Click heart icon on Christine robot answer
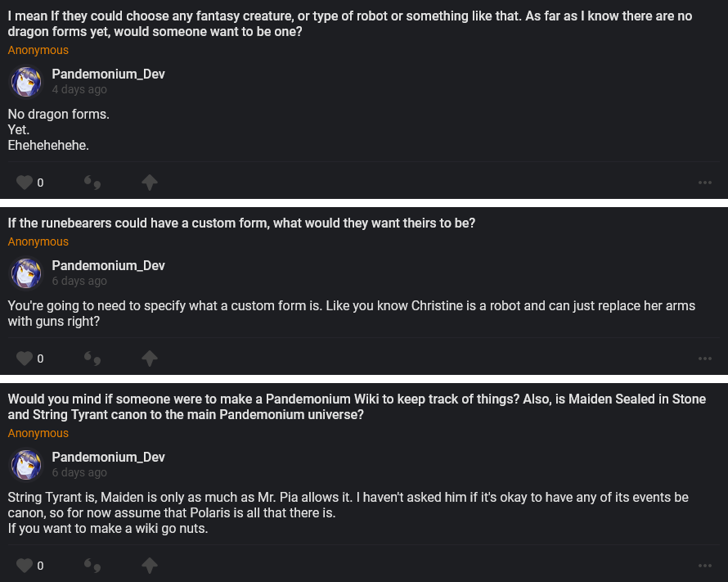This screenshot has height=582, width=728. 25,358
